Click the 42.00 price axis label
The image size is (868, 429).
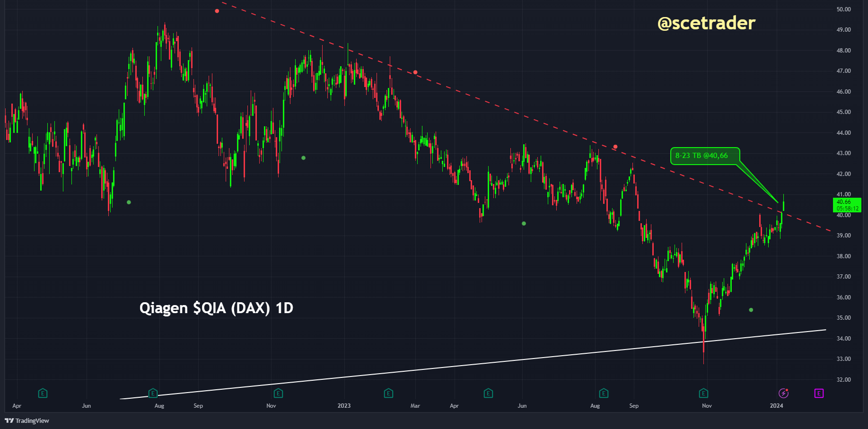pyautogui.click(x=843, y=174)
